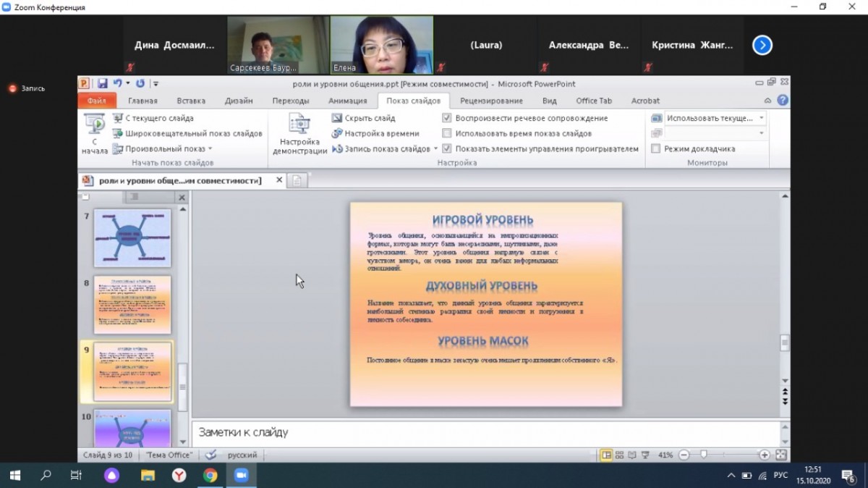Click the Save icon in quick access toolbar
The width and height of the screenshot is (868, 488).
103,84
